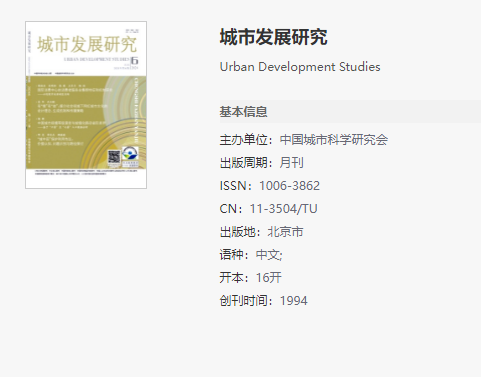Image resolution: width=481 pixels, height=377 pixels.
Task: Click the 主办单位 label
Action: [244, 140]
